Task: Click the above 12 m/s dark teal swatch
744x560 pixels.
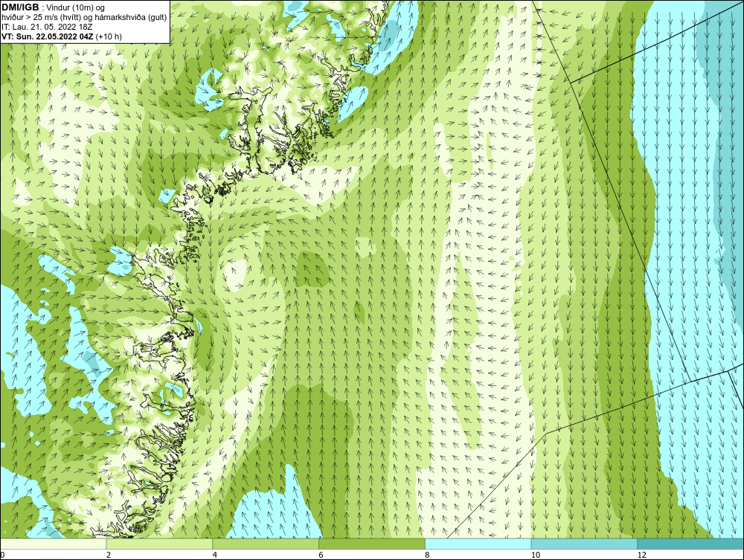Action: click(x=690, y=544)
